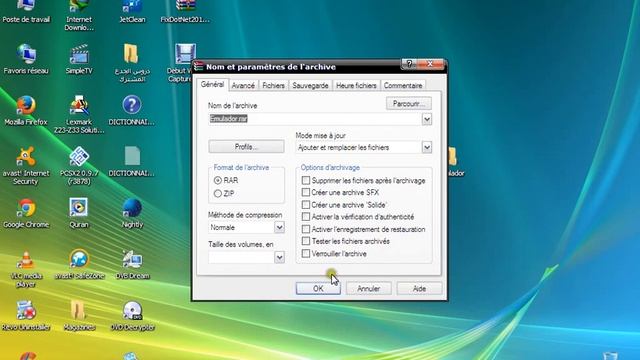Expand the Nom de l'archive dropdown arrow

427,119
